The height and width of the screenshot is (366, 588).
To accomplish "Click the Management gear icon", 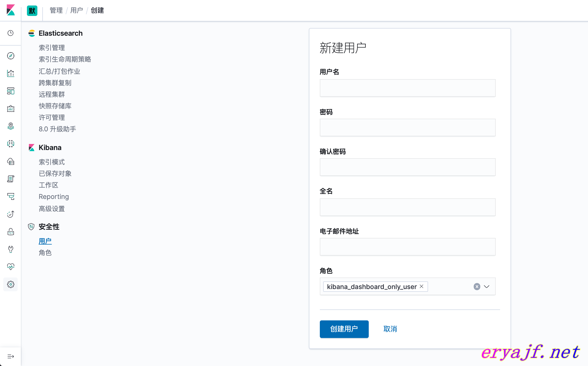I will point(11,284).
